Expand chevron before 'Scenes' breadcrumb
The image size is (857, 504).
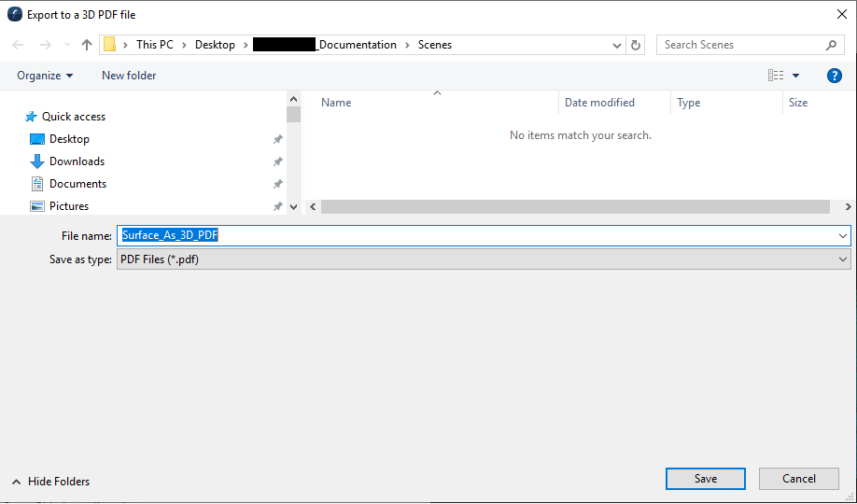pos(407,45)
